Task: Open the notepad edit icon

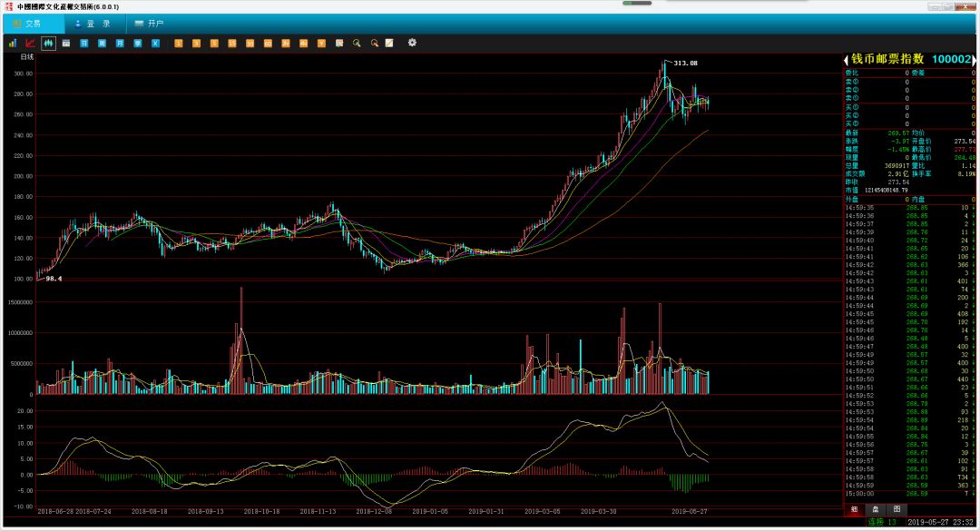Action: 389,44
